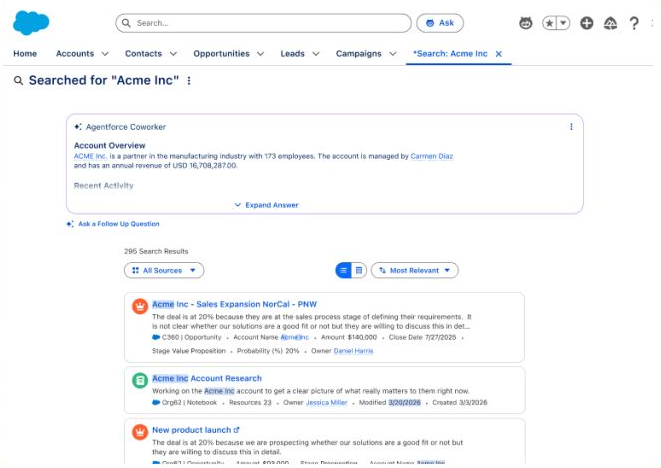
Task: Open the Contacts tab
Action: point(143,54)
